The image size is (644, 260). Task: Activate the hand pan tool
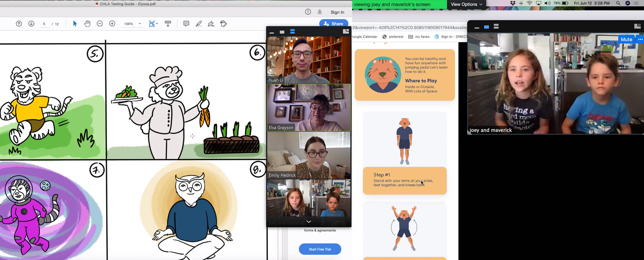click(87, 24)
